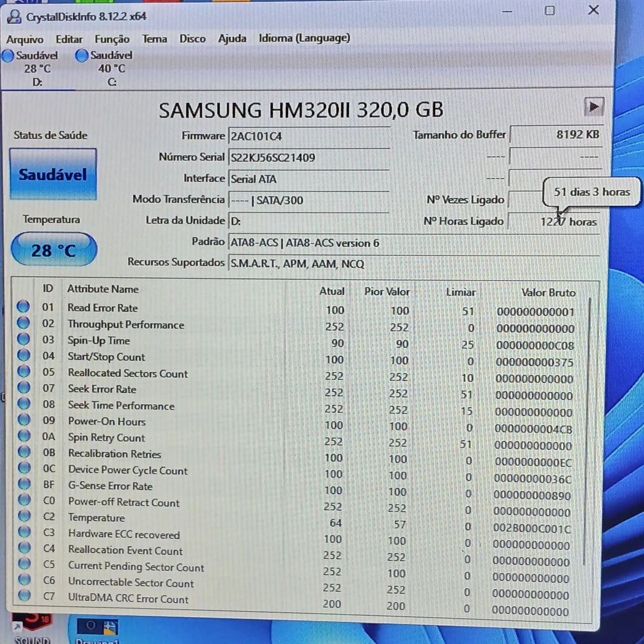
Task: Click status icon of Reallocated Sectors Count row
Action: click(24, 371)
